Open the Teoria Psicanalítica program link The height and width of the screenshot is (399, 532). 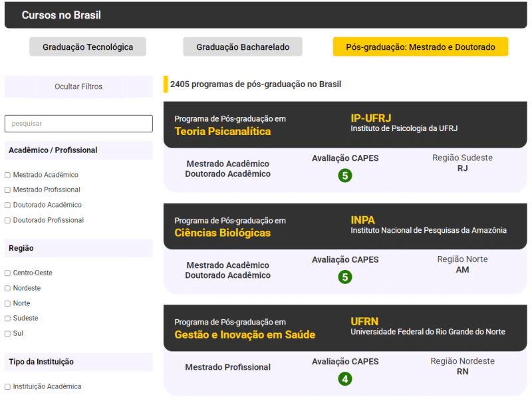(223, 132)
